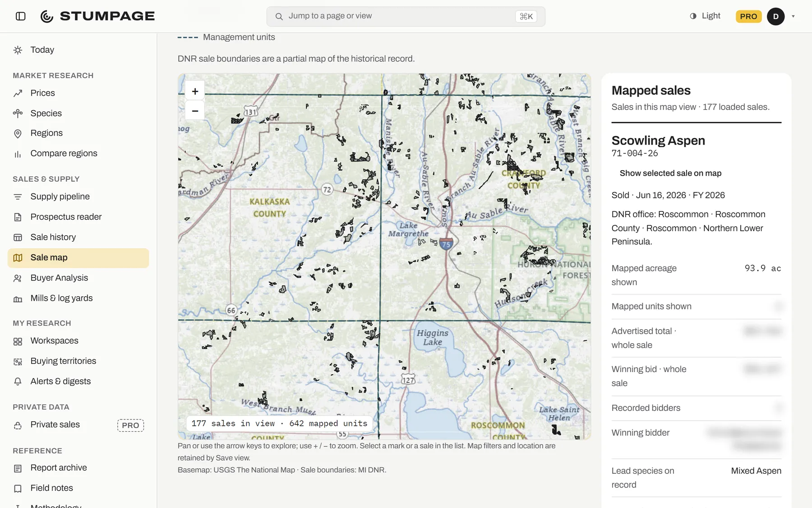Click the 'Mixed Aspen' lead species value
Viewport: 812px width, 508px height.
tap(756, 471)
